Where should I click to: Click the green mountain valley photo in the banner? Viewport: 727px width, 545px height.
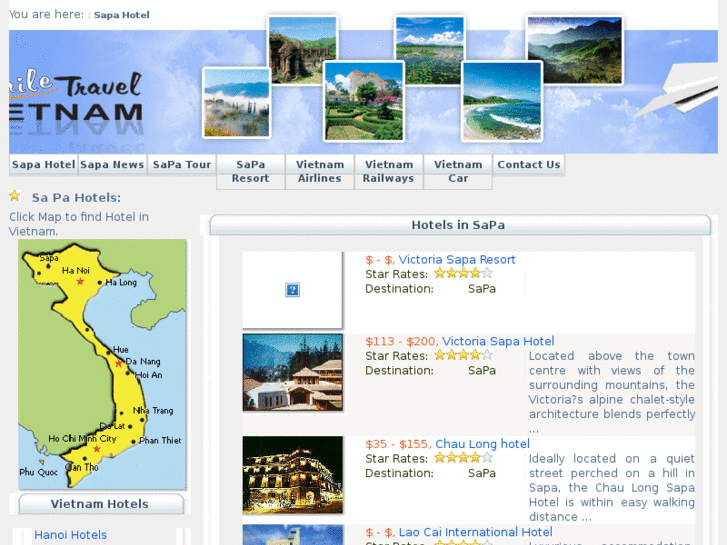tap(575, 50)
